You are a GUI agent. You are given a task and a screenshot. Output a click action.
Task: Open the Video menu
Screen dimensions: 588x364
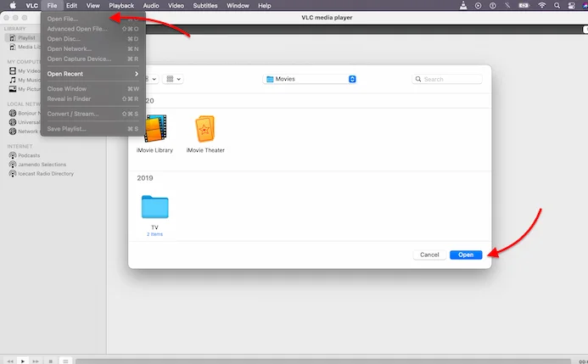[176, 6]
